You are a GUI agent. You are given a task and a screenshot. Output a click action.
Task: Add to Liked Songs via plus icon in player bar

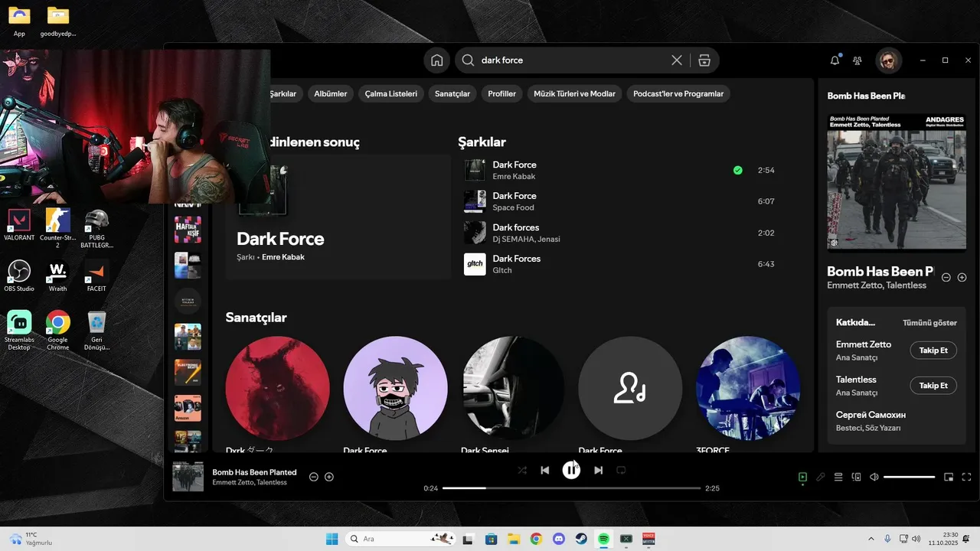pos(329,477)
